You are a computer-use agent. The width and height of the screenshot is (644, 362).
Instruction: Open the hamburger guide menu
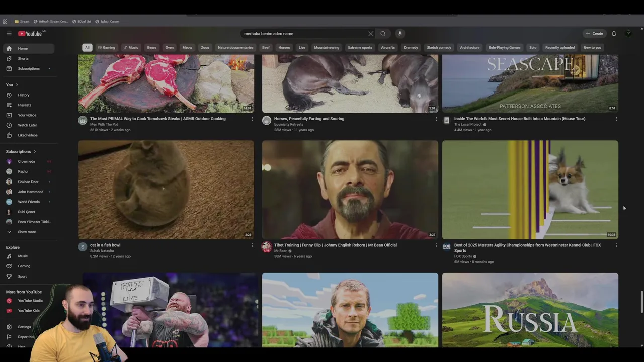(9, 34)
